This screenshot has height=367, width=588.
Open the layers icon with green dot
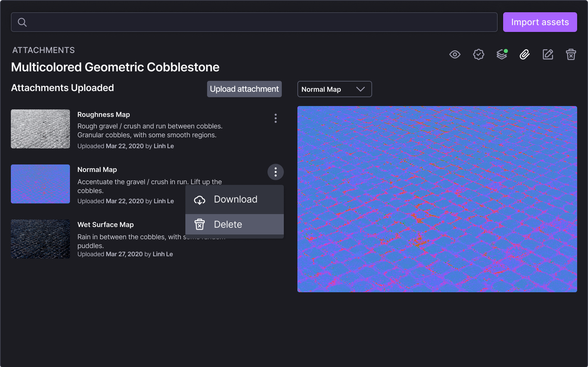[502, 54]
